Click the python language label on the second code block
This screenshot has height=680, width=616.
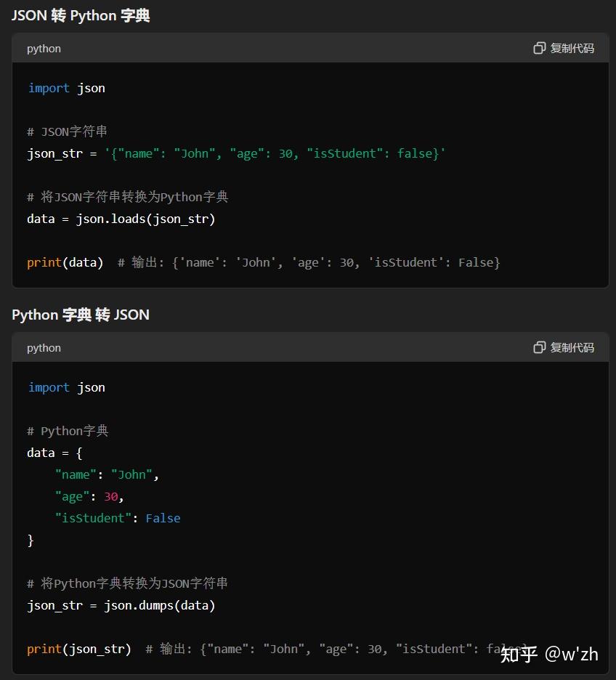[44, 348]
